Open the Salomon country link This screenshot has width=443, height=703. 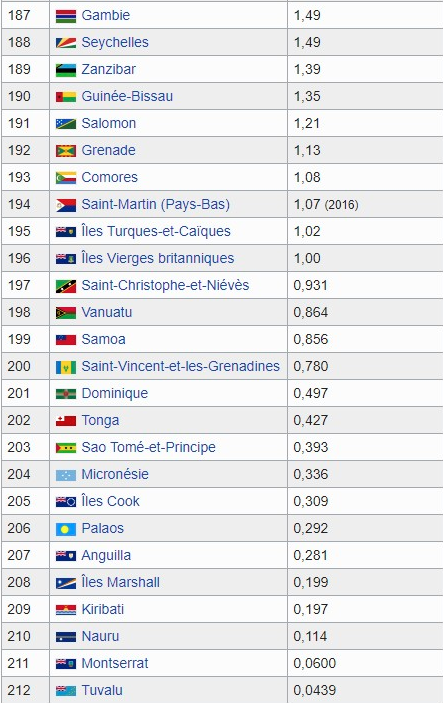109,123
